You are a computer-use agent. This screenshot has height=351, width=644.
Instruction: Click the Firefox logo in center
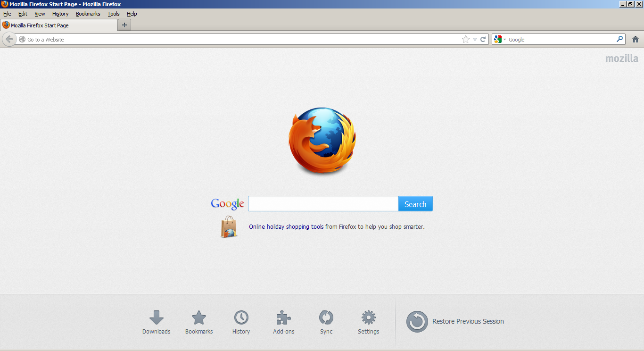(322, 140)
